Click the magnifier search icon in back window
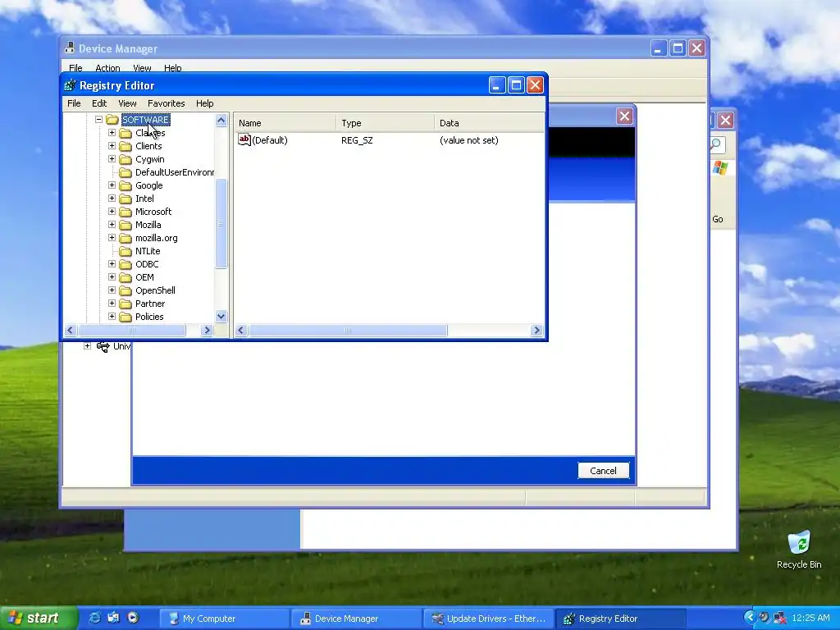Image resolution: width=840 pixels, height=630 pixels. (717, 144)
